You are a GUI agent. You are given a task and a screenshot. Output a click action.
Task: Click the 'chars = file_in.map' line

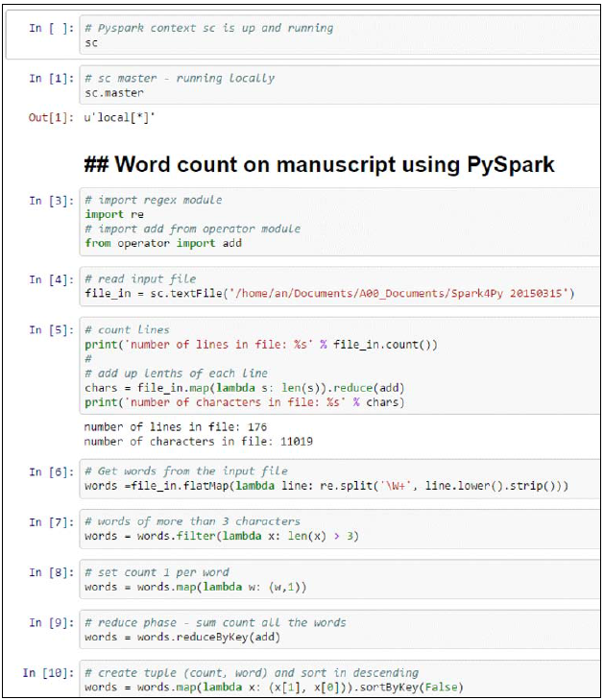point(245,388)
